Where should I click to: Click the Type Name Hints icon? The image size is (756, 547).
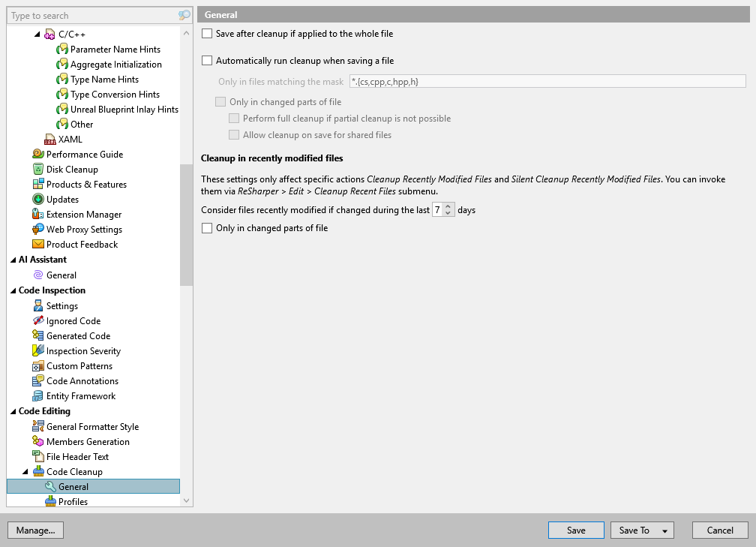point(61,79)
